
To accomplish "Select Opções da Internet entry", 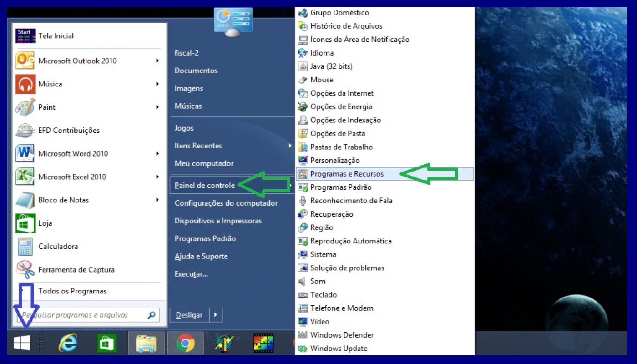I will pos(342,93).
